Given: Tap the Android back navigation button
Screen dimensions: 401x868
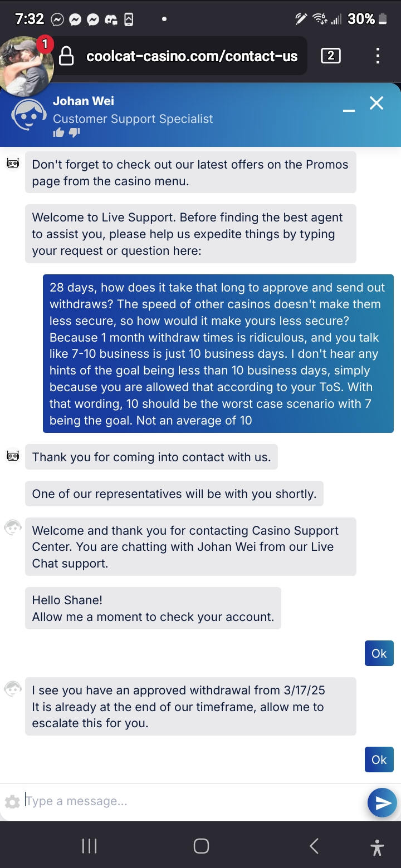Looking at the screenshot, I should click(314, 846).
